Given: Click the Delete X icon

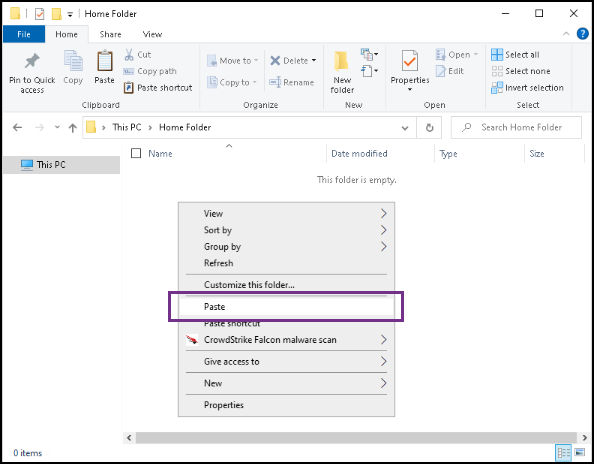Looking at the screenshot, I should [x=275, y=61].
